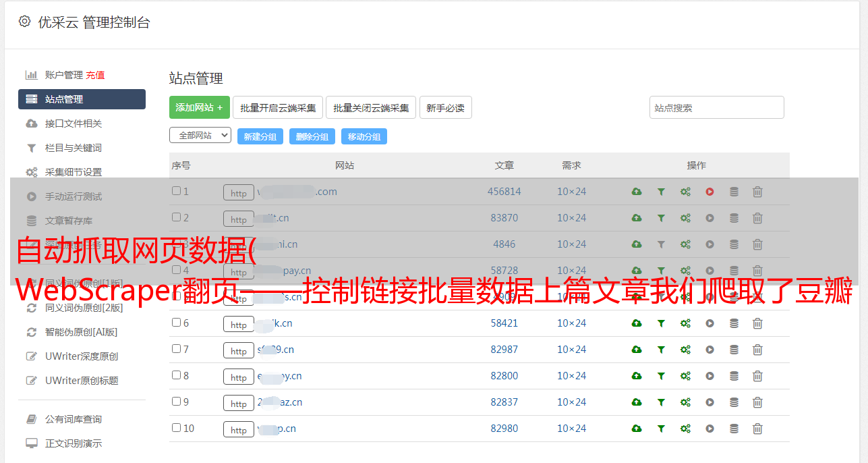The width and height of the screenshot is (868, 463).
Task: Open the database icon in row 9
Action: point(734,402)
